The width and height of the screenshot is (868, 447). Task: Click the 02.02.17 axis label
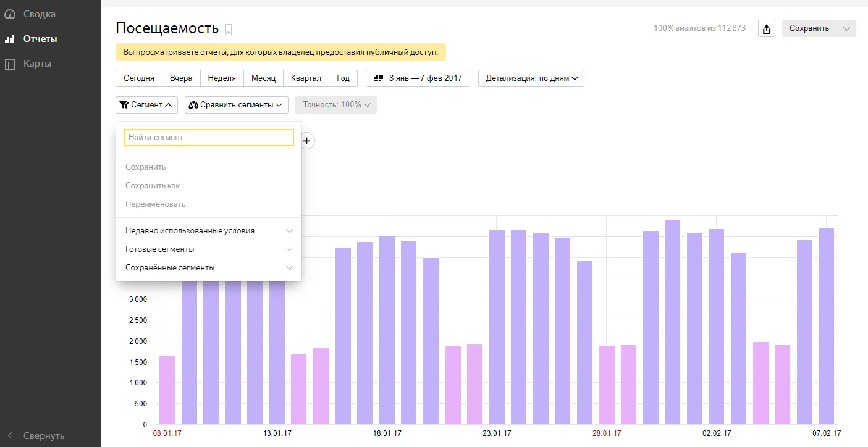coord(717,433)
